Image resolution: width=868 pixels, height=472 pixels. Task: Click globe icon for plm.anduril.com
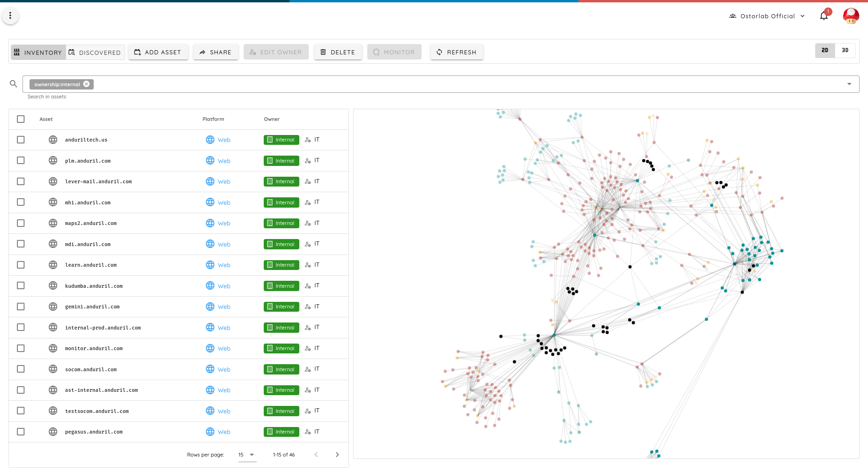click(x=53, y=160)
